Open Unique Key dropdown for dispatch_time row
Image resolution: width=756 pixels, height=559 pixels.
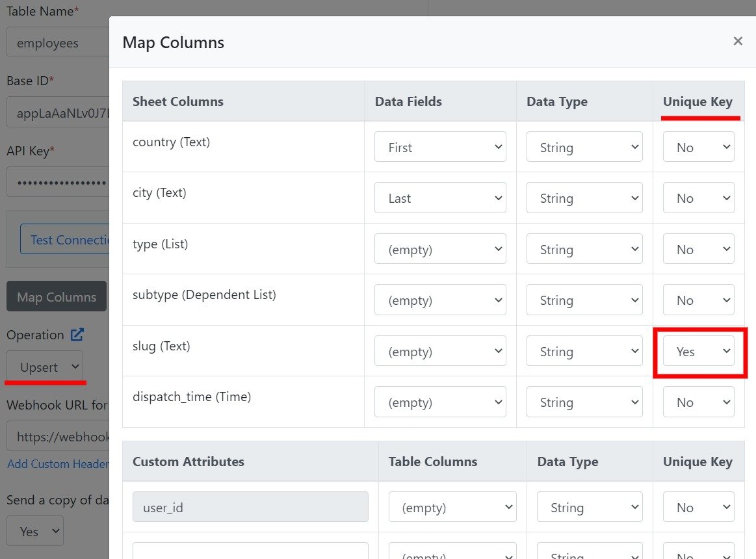coord(699,402)
